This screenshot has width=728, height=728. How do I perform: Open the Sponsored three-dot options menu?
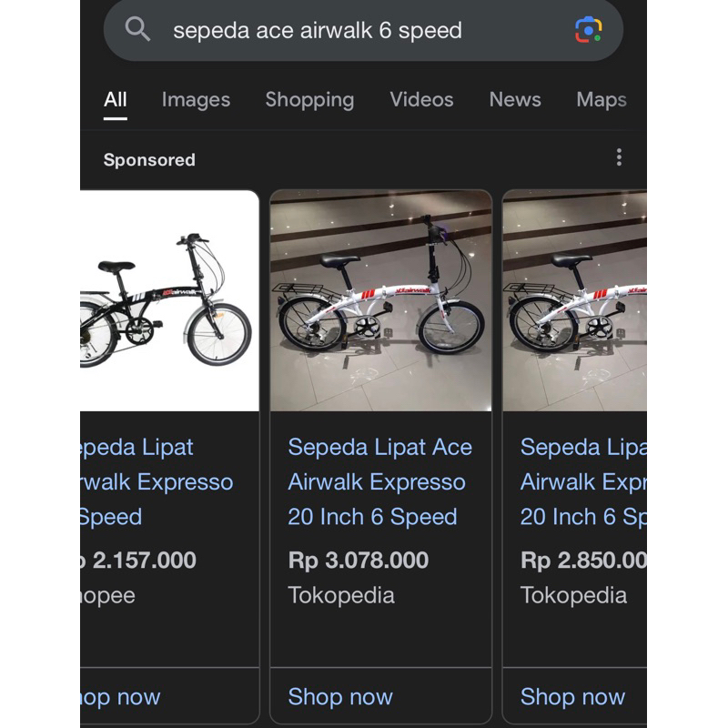619,157
